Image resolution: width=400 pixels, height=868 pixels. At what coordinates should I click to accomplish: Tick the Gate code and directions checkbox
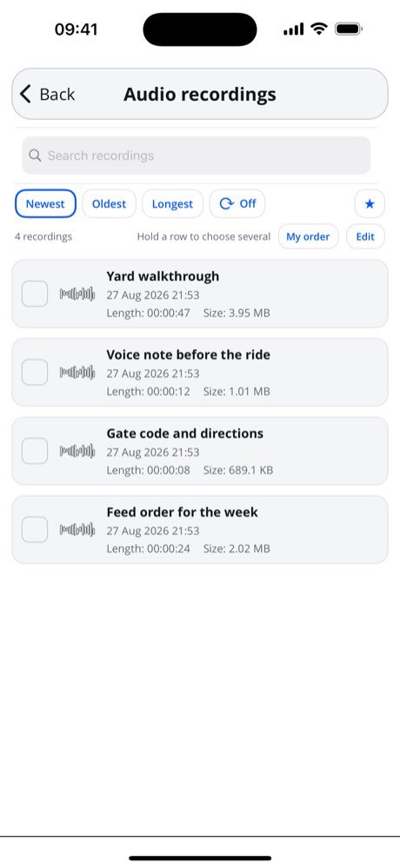tap(35, 451)
